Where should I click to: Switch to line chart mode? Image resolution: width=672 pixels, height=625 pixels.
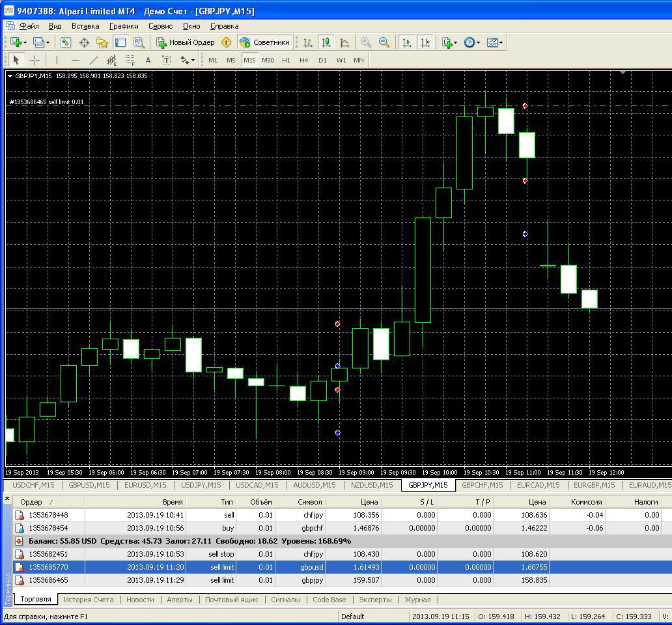(x=344, y=42)
